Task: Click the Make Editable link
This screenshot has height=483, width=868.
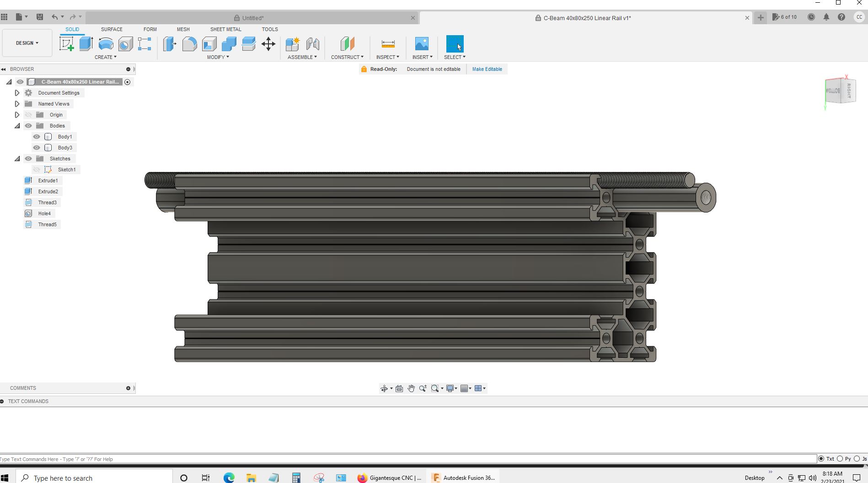Action: point(487,69)
